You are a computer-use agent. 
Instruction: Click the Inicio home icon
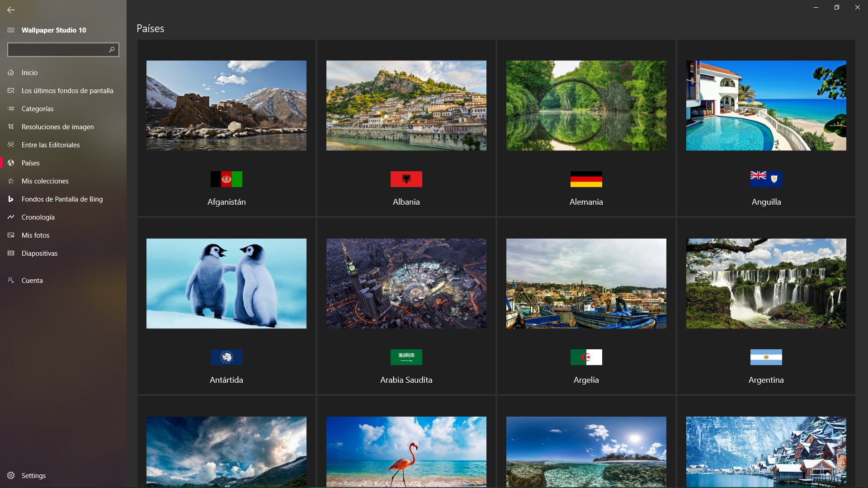point(11,72)
